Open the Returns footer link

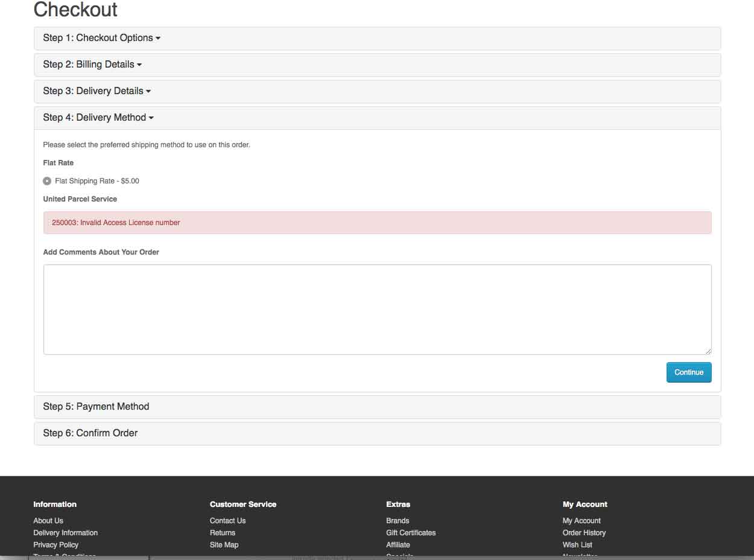pos(223,533)
